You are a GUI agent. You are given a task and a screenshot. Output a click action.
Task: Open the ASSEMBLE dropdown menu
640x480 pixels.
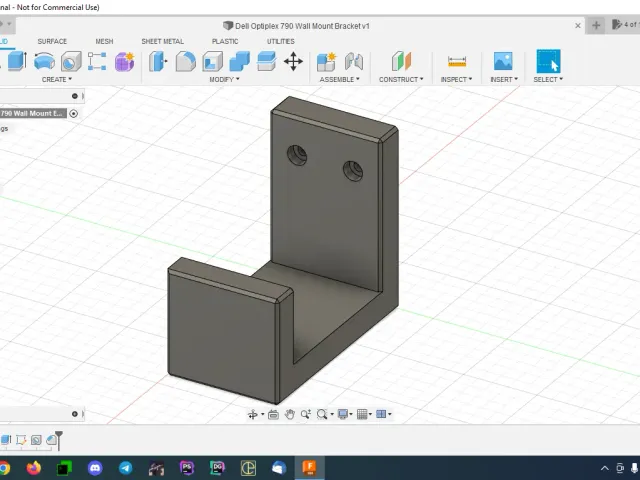click(x=340, y=79)
